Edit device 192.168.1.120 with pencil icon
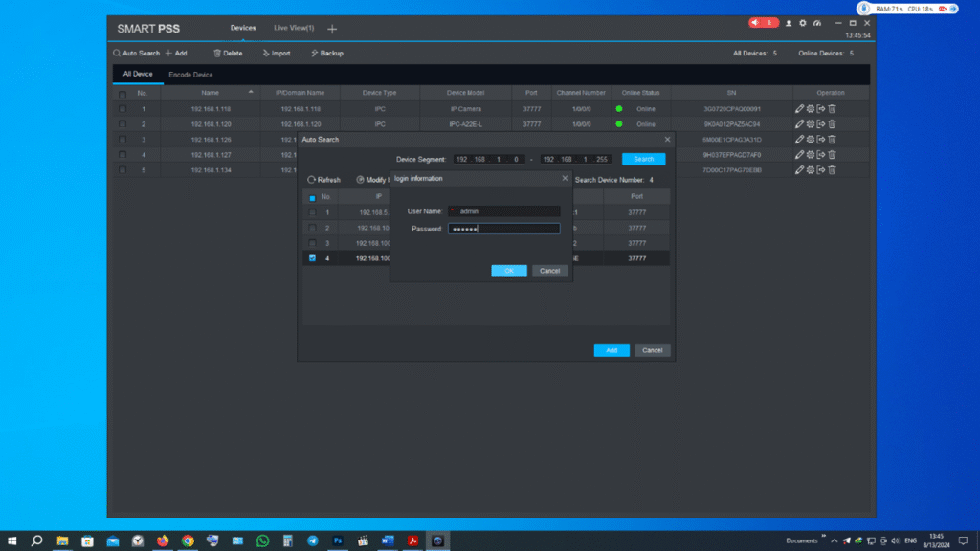The image size is (980, 551). [x=799, y=124]
